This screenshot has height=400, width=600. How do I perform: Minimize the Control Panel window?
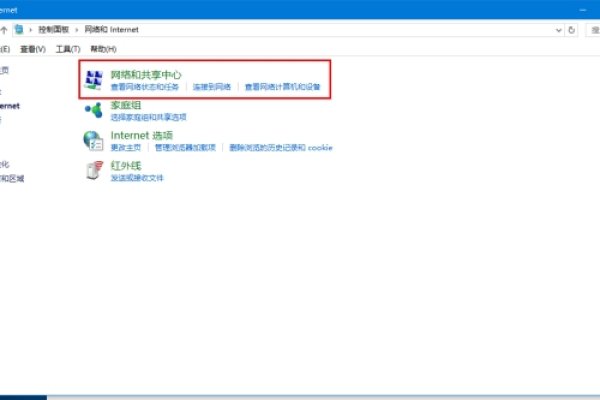pos(583,10)
